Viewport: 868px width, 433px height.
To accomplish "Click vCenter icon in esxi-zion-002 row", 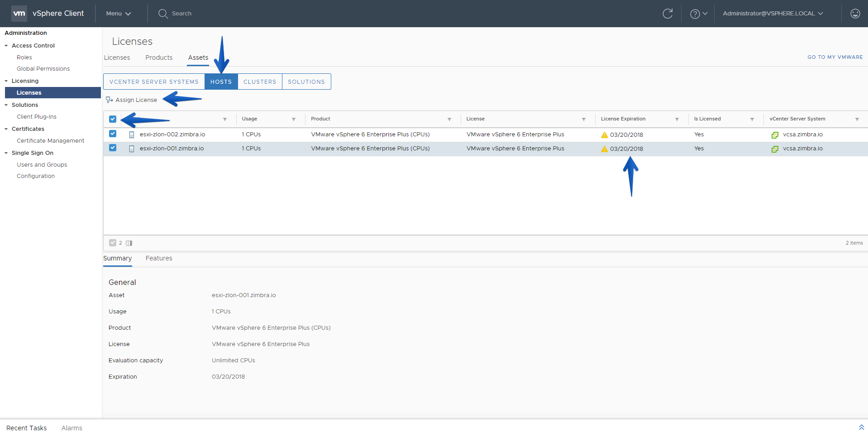I will point(775,135).
